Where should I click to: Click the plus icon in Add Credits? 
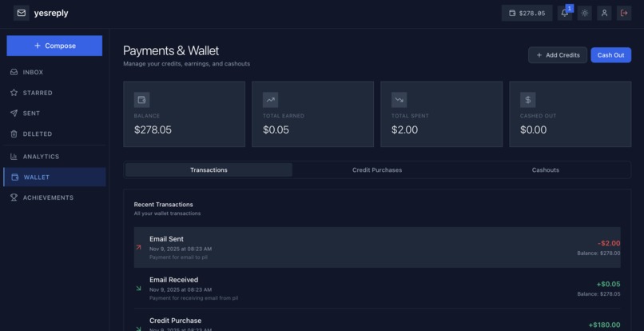[x=539, y=55]
